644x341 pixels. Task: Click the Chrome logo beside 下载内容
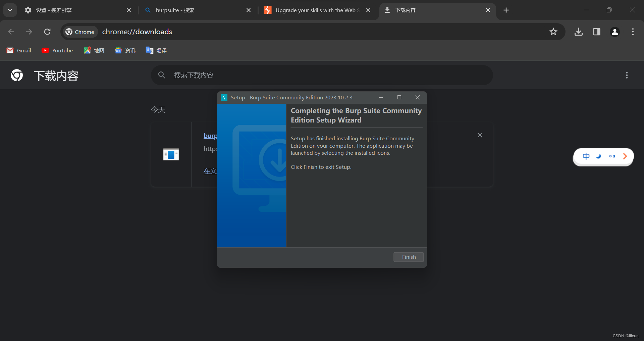click(17, 76)
